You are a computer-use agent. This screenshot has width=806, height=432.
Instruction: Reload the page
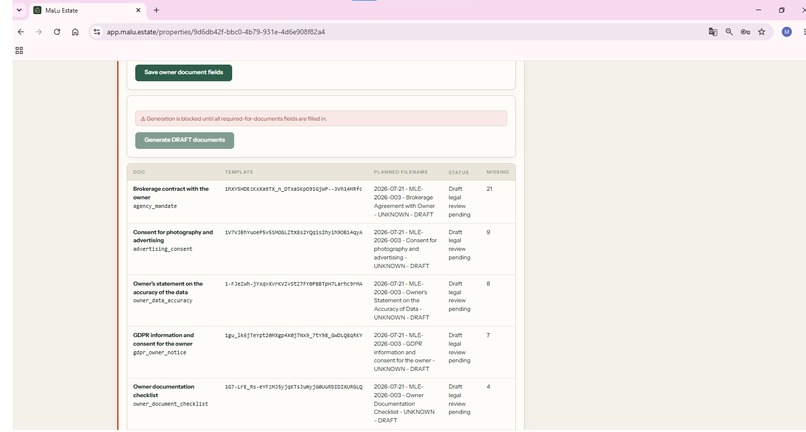pyautogui.click(x=57, y=32)
